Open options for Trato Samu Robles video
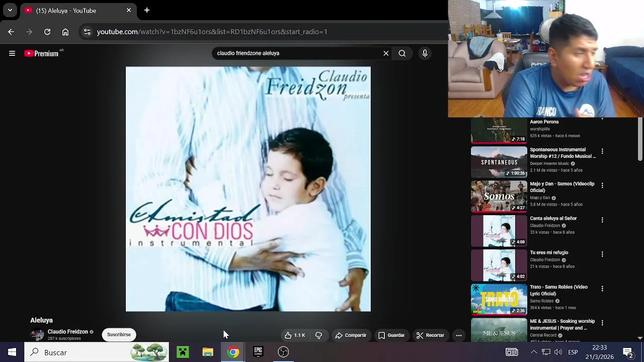The image size is (644, 362). click(602, 288)
